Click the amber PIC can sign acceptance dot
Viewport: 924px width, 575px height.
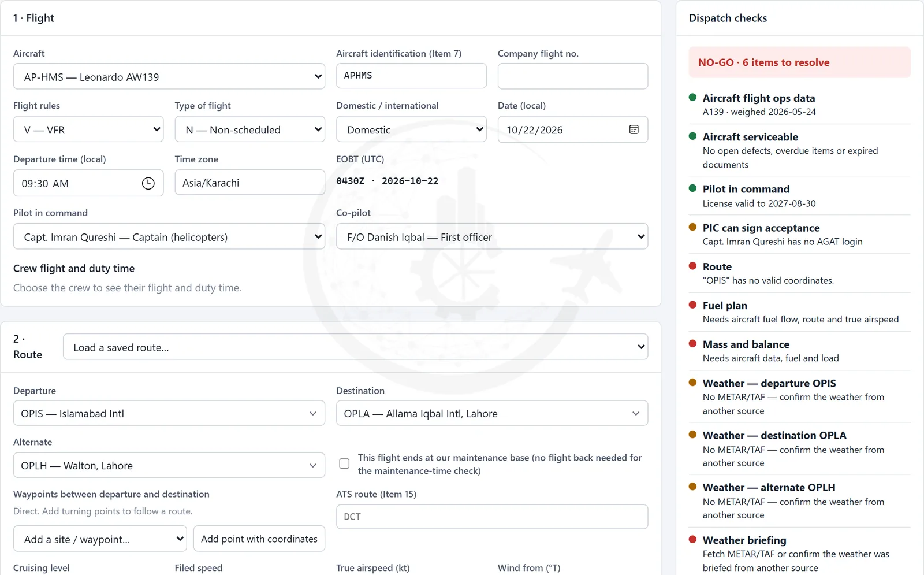[692, 227]
